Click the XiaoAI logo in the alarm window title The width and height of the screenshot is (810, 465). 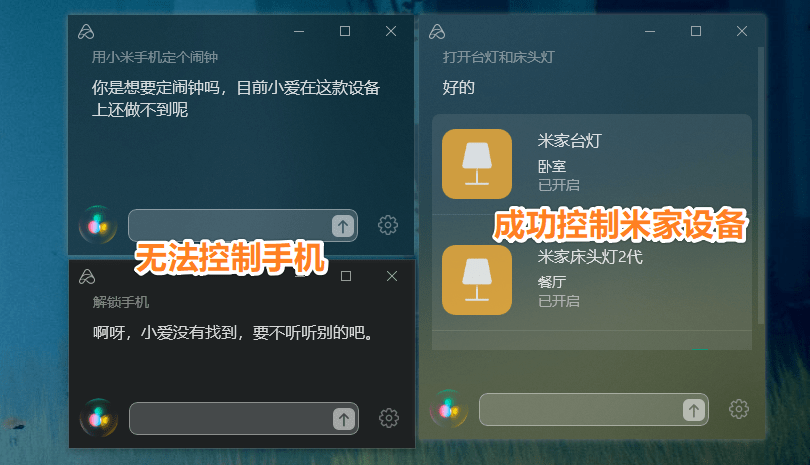(86, 32)
